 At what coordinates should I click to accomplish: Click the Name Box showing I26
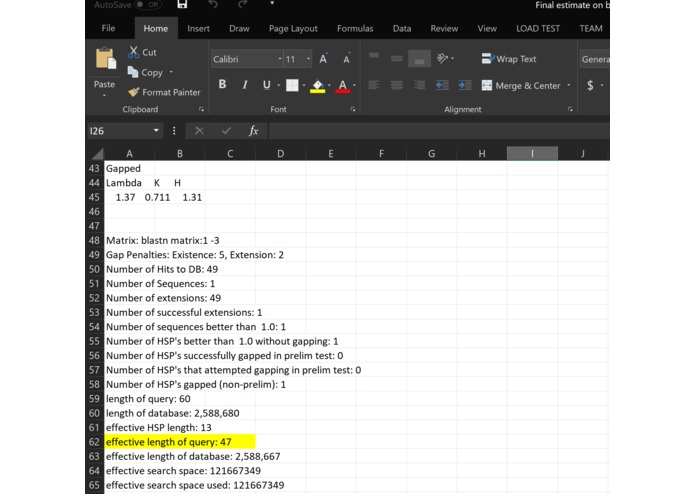[x=118, y=131]
